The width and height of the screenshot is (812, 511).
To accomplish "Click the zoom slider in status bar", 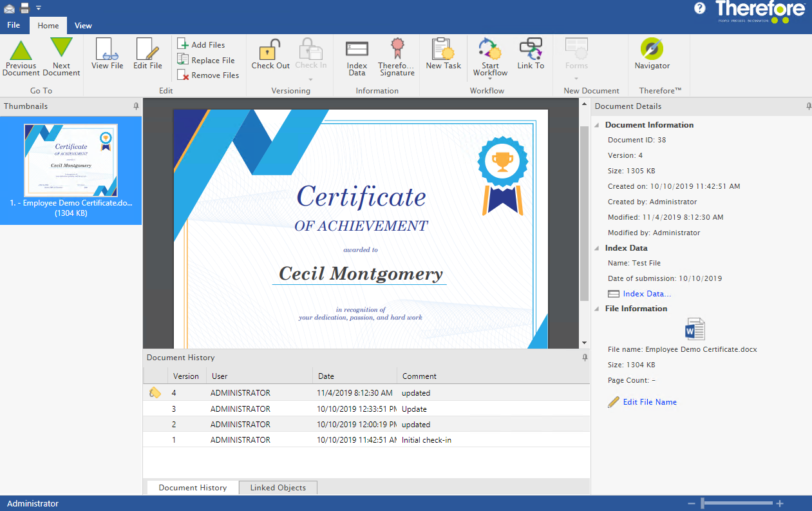I will click(703, 503).
